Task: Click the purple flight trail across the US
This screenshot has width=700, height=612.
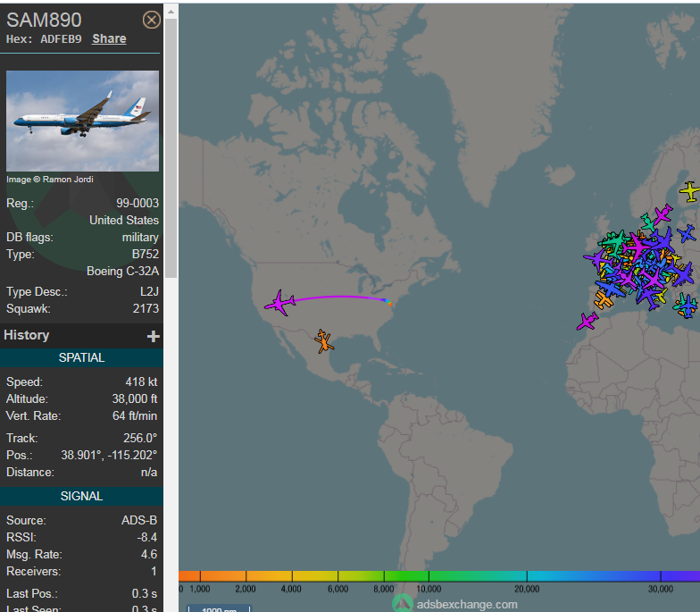Action: pyautogui.click(x=339, y=297)
